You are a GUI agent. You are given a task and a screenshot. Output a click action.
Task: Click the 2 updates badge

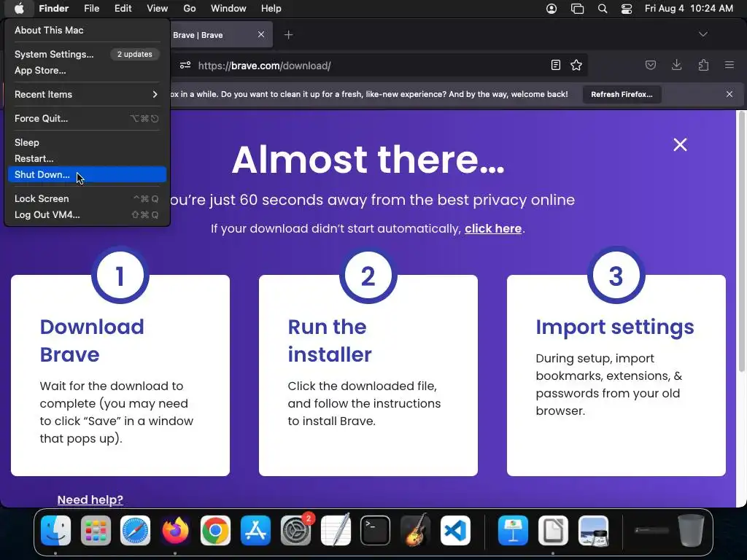(x=135, y=54)
